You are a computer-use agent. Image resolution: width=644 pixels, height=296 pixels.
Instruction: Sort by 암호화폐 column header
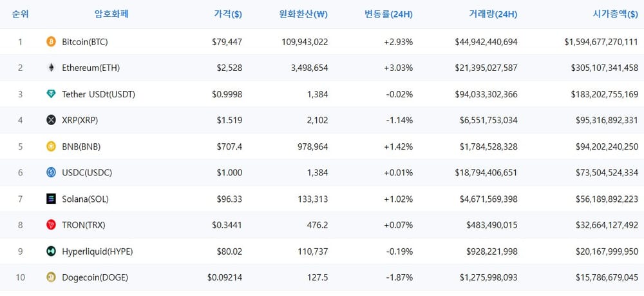(x=111, y=14)
